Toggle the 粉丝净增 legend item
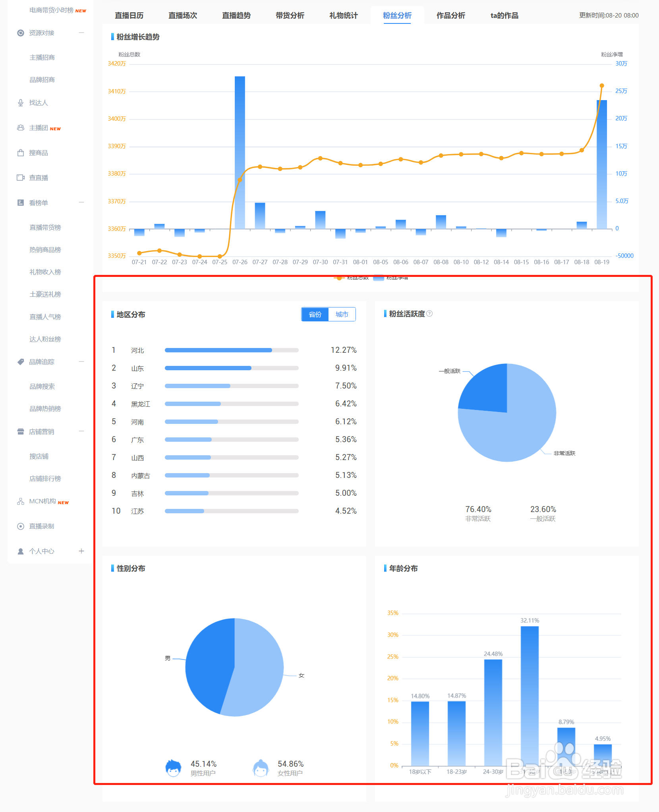659x812 pixels. click(391, 278)
